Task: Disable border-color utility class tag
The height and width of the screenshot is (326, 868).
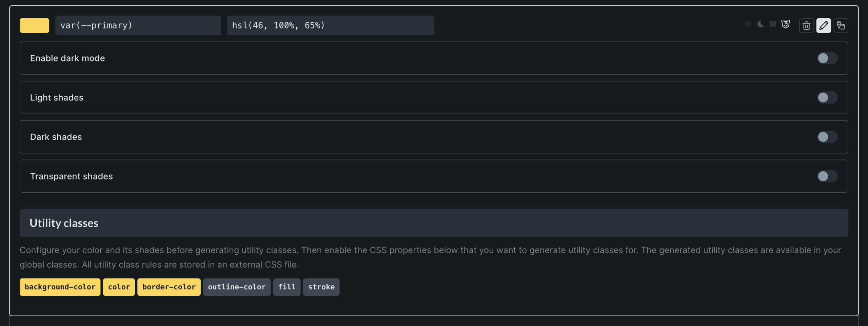Action: coord(169,287)
